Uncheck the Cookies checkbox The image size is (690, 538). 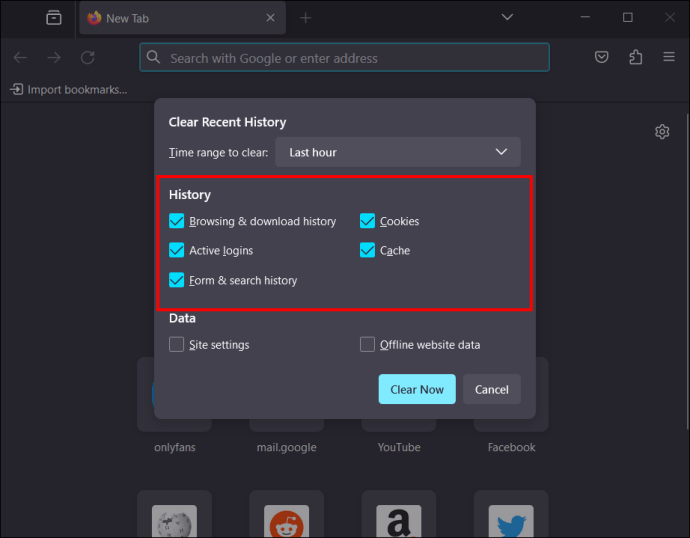coord(367,221)
